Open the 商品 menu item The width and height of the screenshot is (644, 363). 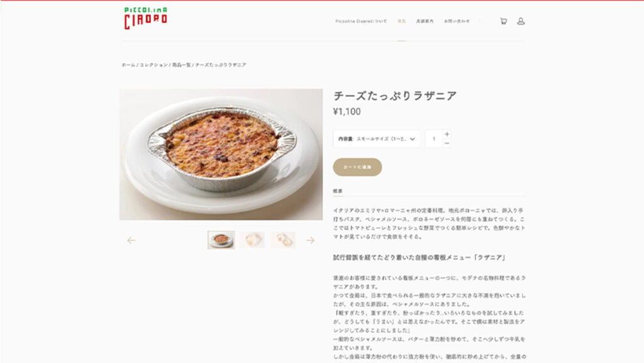point(402,21)
